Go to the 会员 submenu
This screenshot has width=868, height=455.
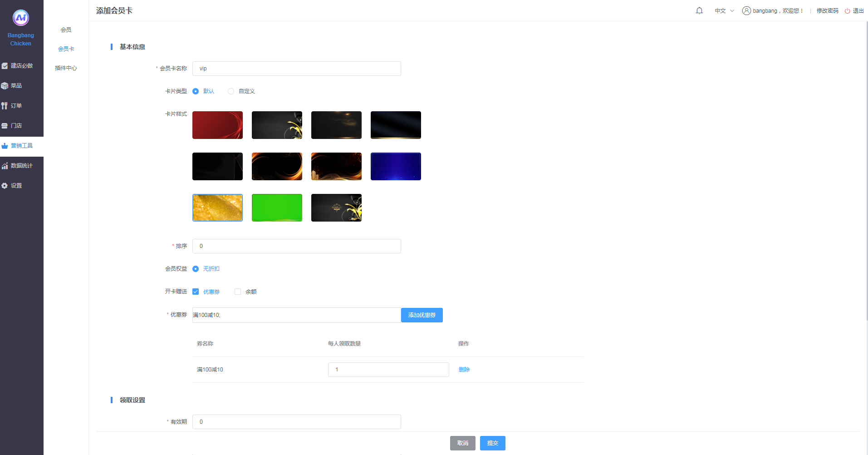click(66, 30)
